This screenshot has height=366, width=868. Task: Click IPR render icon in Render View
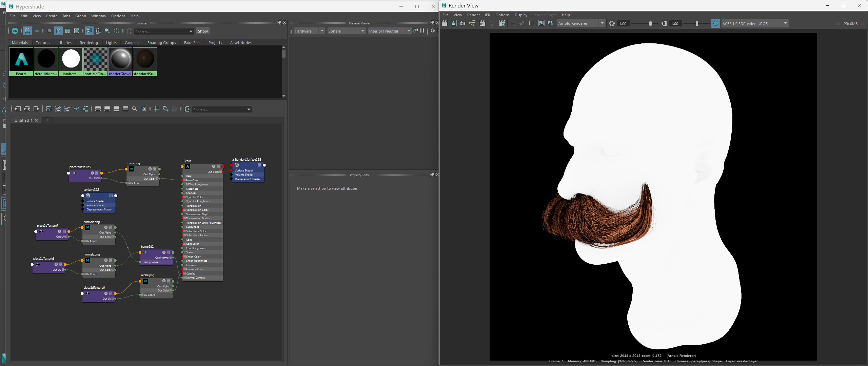[482, 23]
